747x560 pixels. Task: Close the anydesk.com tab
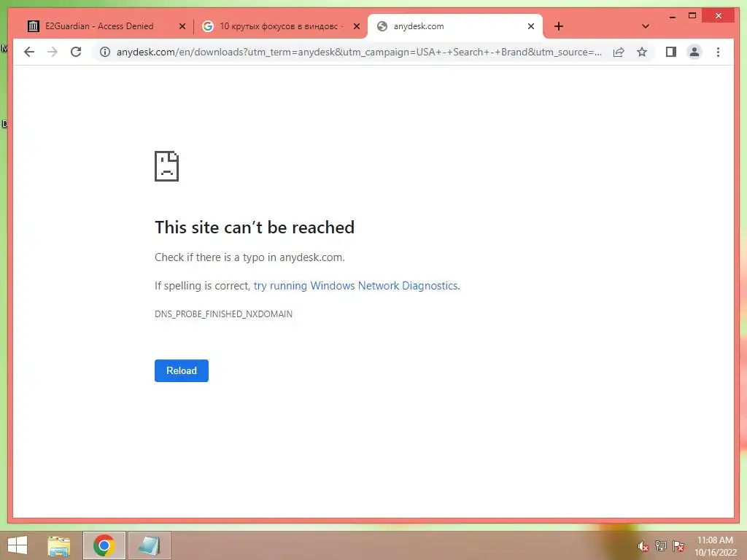(x=531, y=26)
